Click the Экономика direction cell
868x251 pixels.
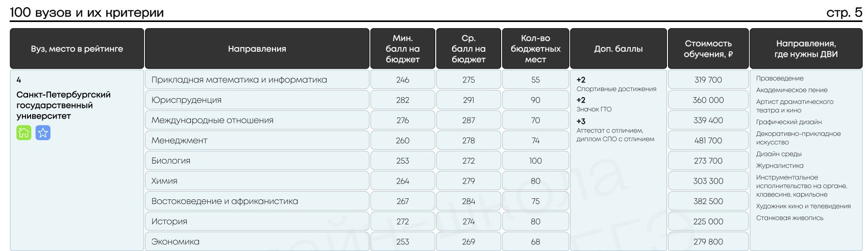[x=257, y=241]
